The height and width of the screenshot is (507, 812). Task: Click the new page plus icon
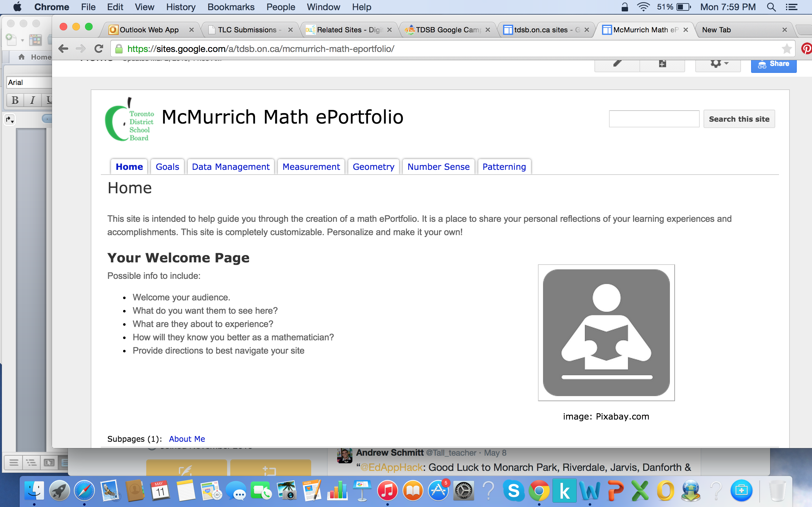662,64
